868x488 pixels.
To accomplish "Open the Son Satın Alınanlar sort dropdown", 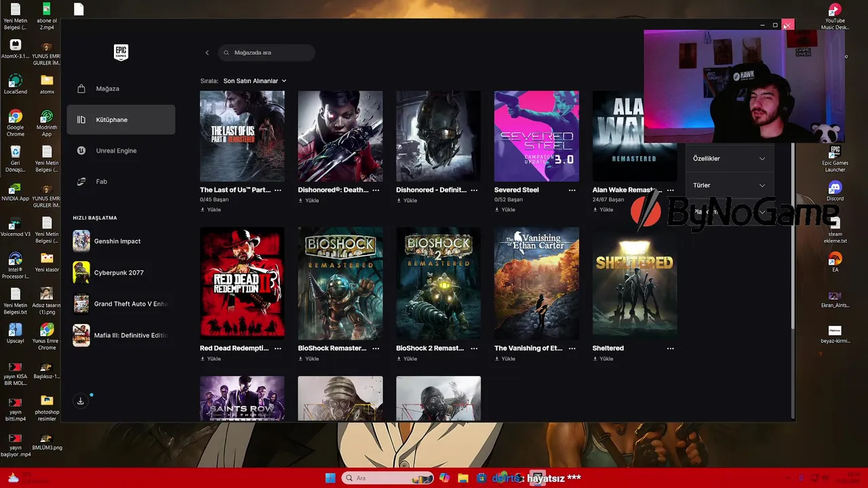I will (x=255, y=81).
